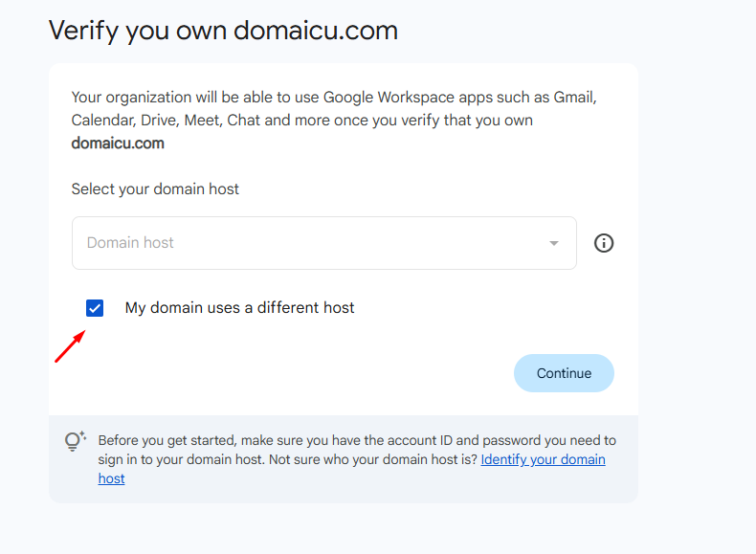Viewport: 756px width, 554px height.
Task: Click the 'My domain uses a different host' label
Action: [x=239, y=307]
